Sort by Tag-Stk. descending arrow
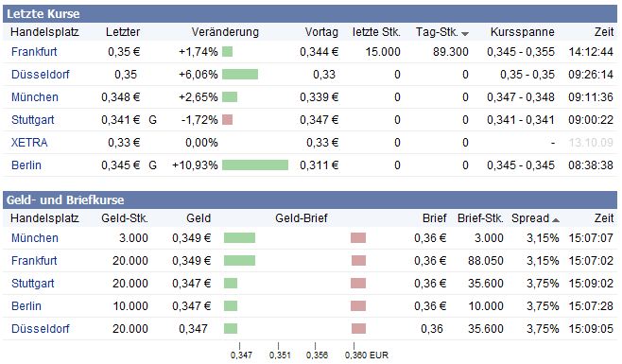622x364 pixels. coord(465,34)
